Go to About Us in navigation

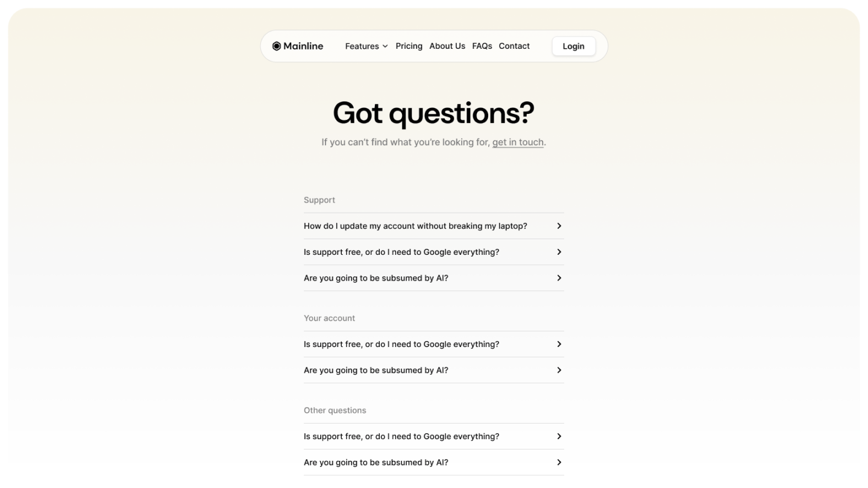(x=447, y=46)
